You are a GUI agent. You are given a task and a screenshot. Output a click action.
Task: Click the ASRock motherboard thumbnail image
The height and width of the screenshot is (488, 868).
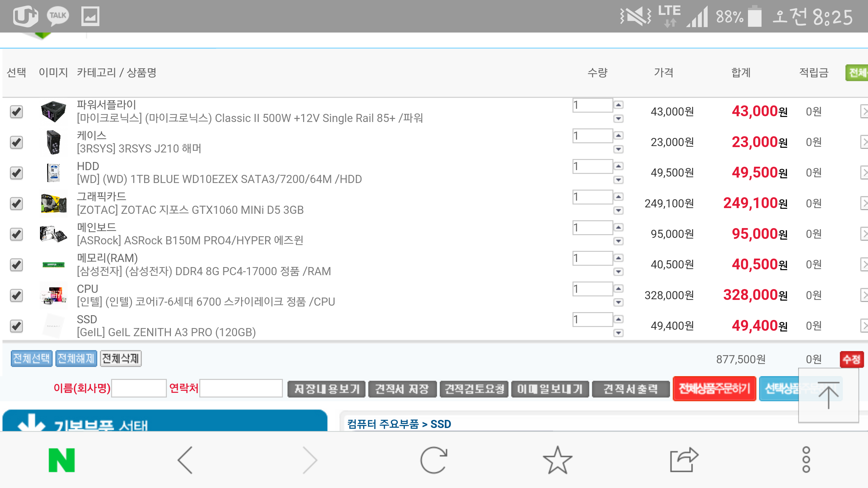tap(53, 234)
